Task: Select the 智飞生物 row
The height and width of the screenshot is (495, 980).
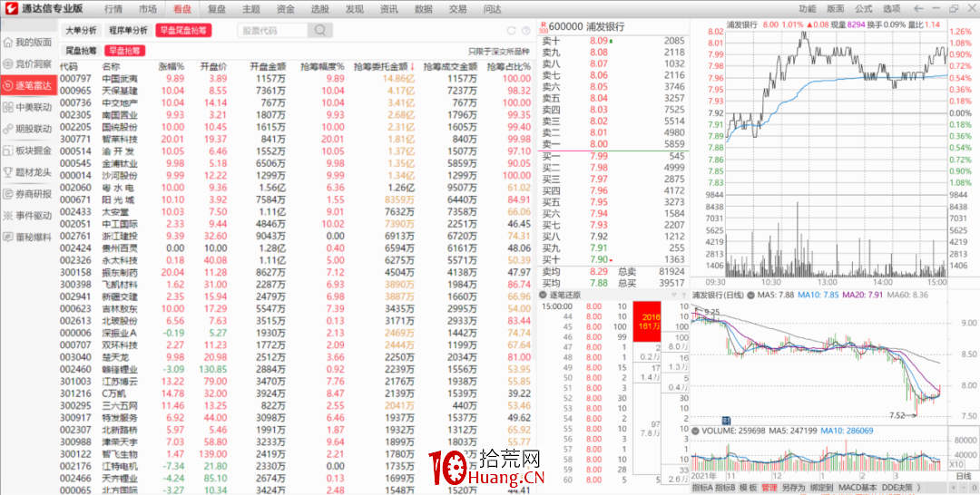Action: tap(295, 454)
